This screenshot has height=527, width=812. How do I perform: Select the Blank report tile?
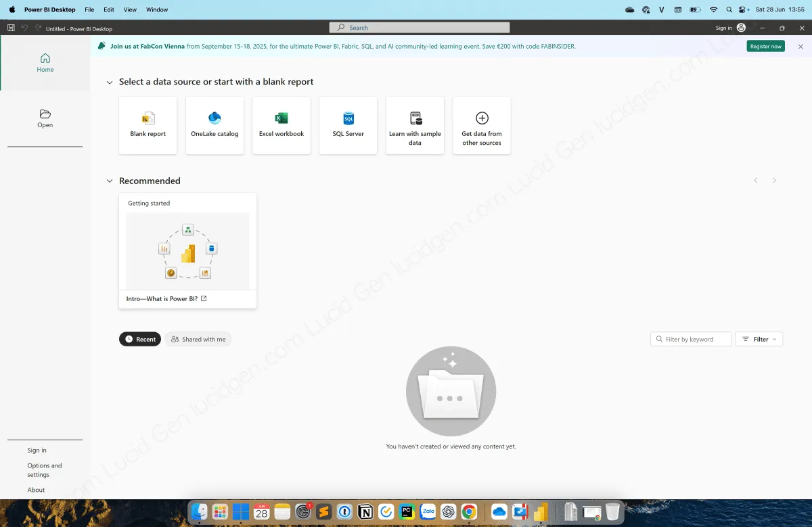click(148, 125)
